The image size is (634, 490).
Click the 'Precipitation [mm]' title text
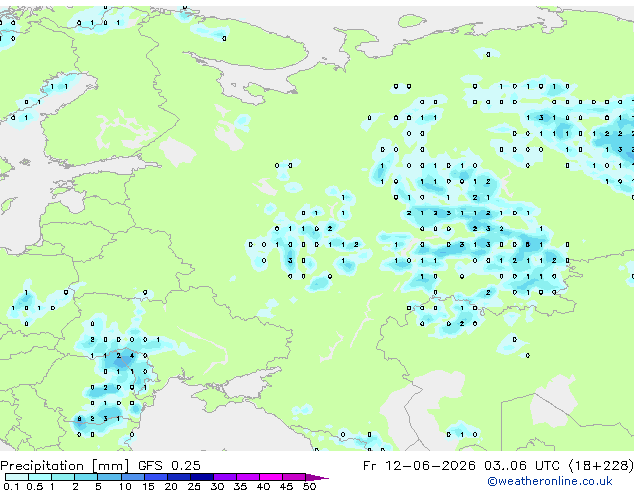[x=64, y=466]
